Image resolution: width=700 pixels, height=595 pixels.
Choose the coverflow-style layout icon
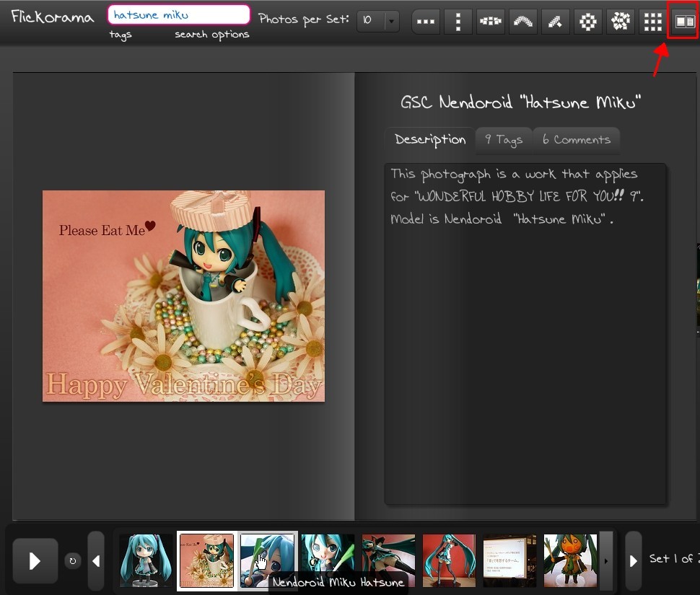coord(490,21)
